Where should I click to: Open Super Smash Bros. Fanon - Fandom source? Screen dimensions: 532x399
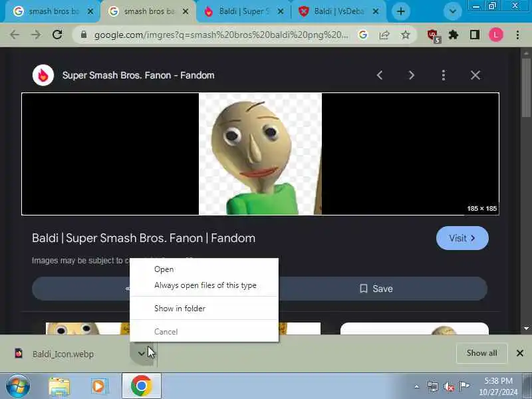pyautogui.click(x=138, y=75)
